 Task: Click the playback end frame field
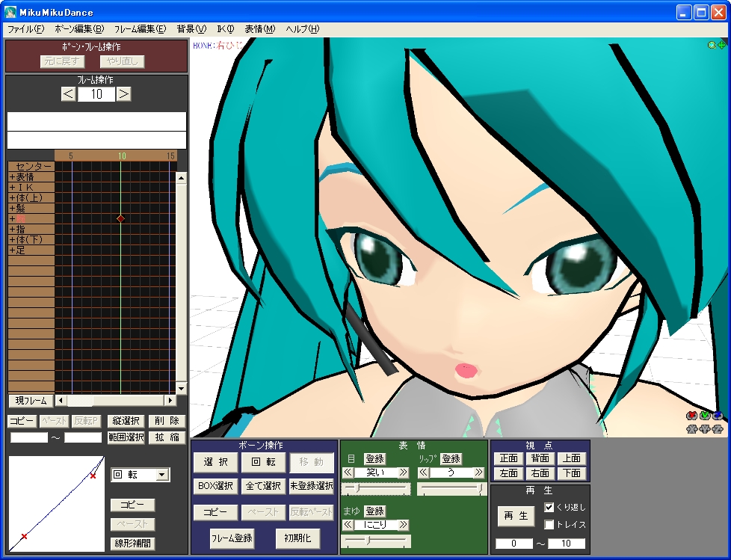pyautogui.click(x=566, y=544)
